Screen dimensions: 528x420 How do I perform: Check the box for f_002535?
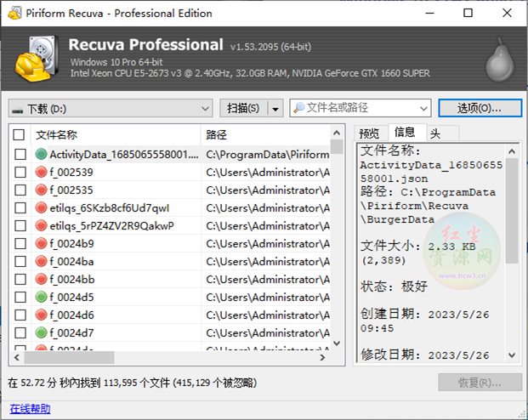20,190
